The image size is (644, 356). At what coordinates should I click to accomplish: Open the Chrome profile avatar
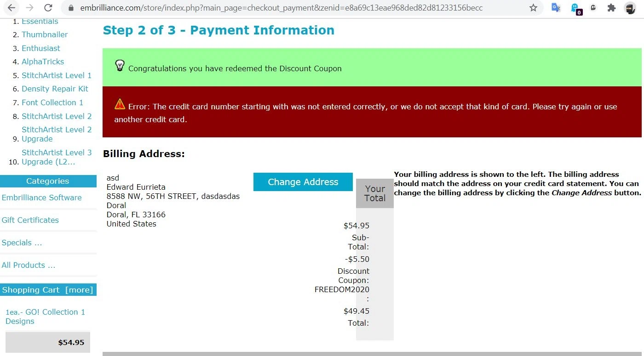pyautogui.click(x=630, y=8)
